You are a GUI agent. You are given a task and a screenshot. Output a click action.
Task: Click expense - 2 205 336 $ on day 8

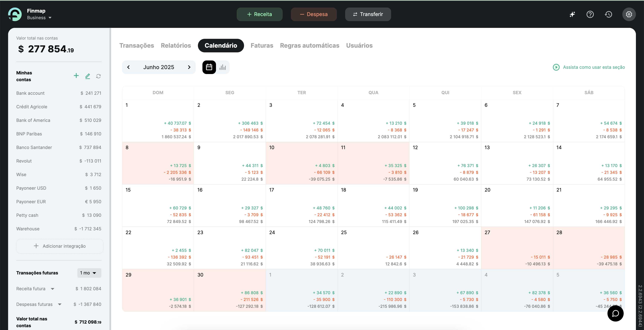(x=177, y=173)
